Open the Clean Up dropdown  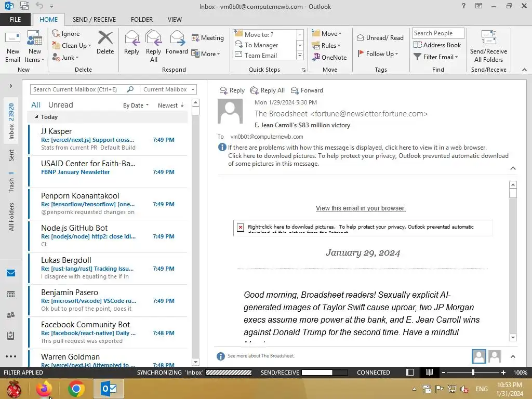coord(72,46)
